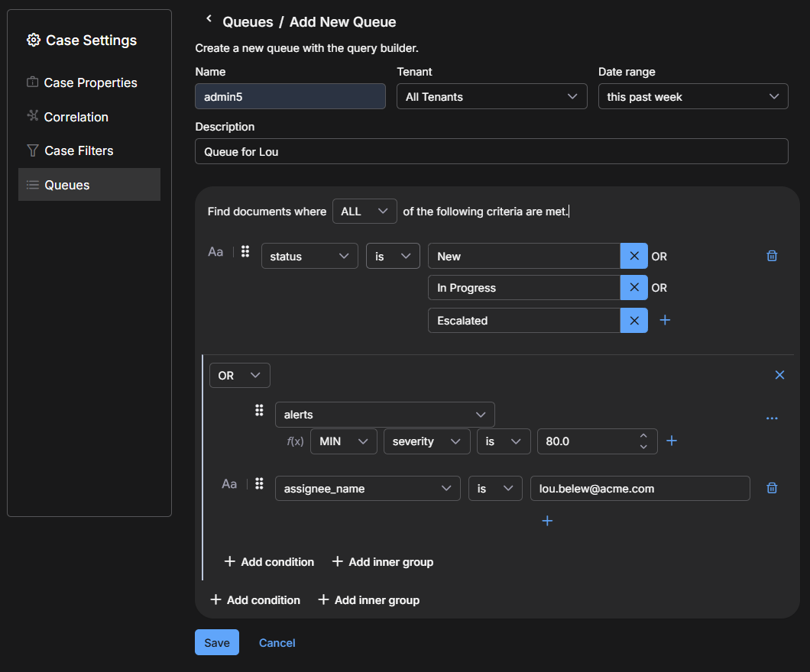Click the Description text field
The image size is (810, 672).
tap(491, 152)
